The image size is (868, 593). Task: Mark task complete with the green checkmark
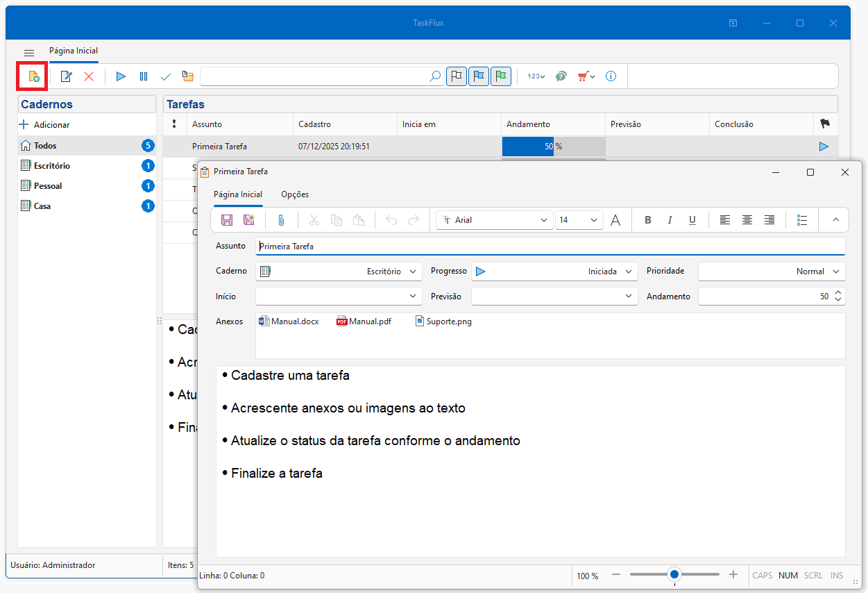point(166,76)
